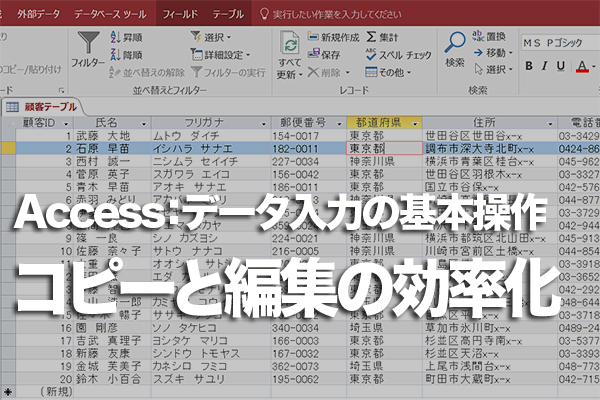The width and height of the screenshot is (600, 400).
Task: Click the 都道府県 column header
Action: coord(384,123)
